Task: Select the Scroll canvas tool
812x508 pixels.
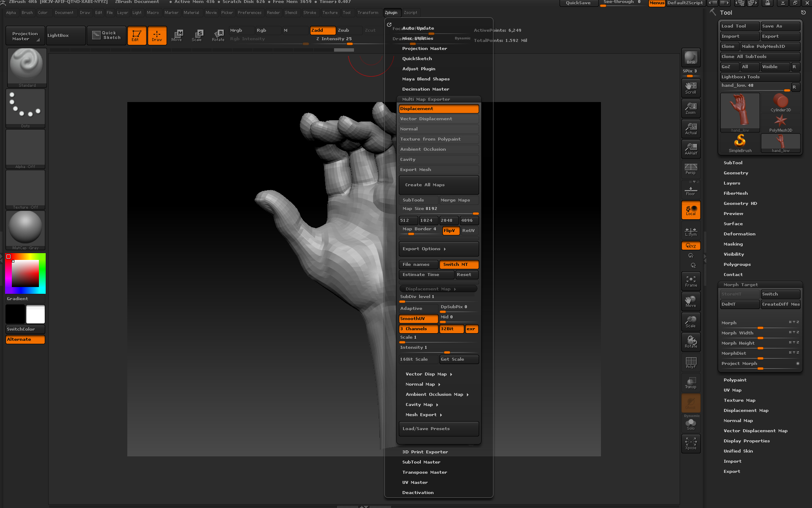Action: [x=691, y=88]
